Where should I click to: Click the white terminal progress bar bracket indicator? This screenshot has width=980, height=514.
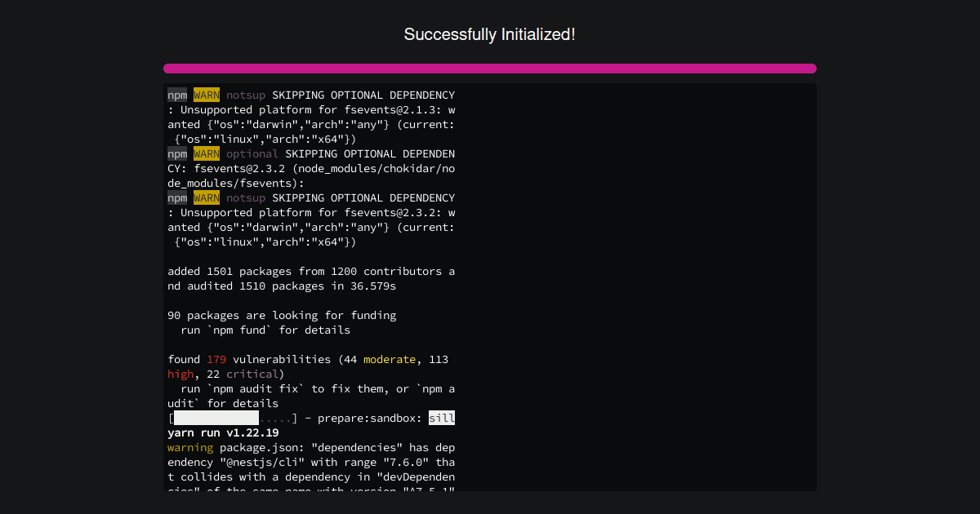point(215,418)
